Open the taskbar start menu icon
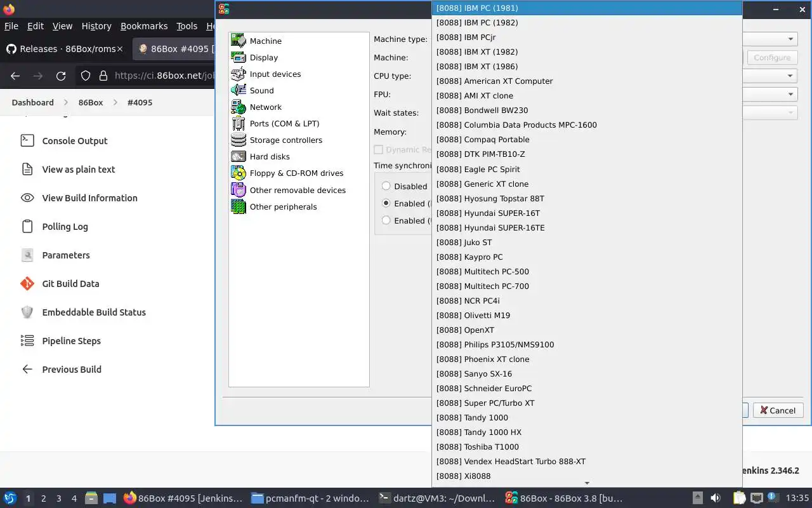812x508 pixels. [10, 498]
